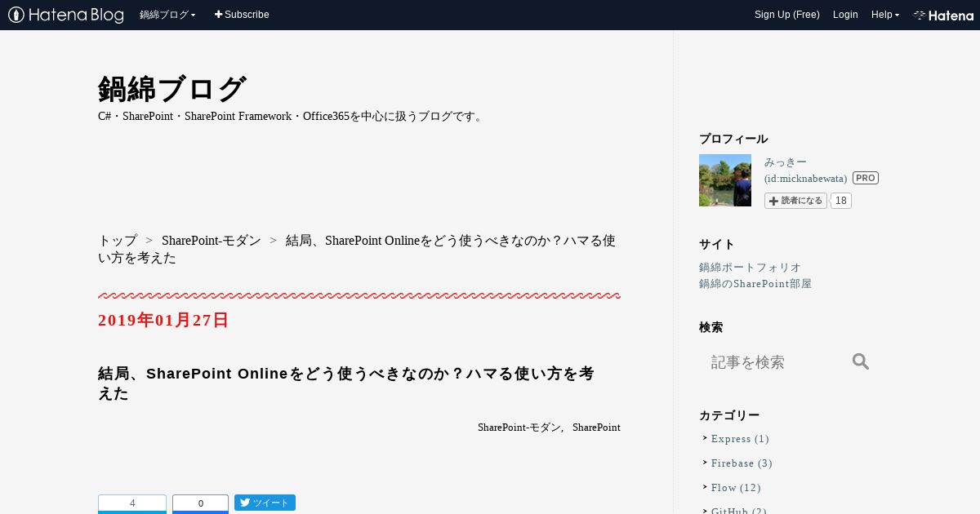Open SharePoint-モダン breadcrumb
Screen dimensions: 980x514
(211, 241)
